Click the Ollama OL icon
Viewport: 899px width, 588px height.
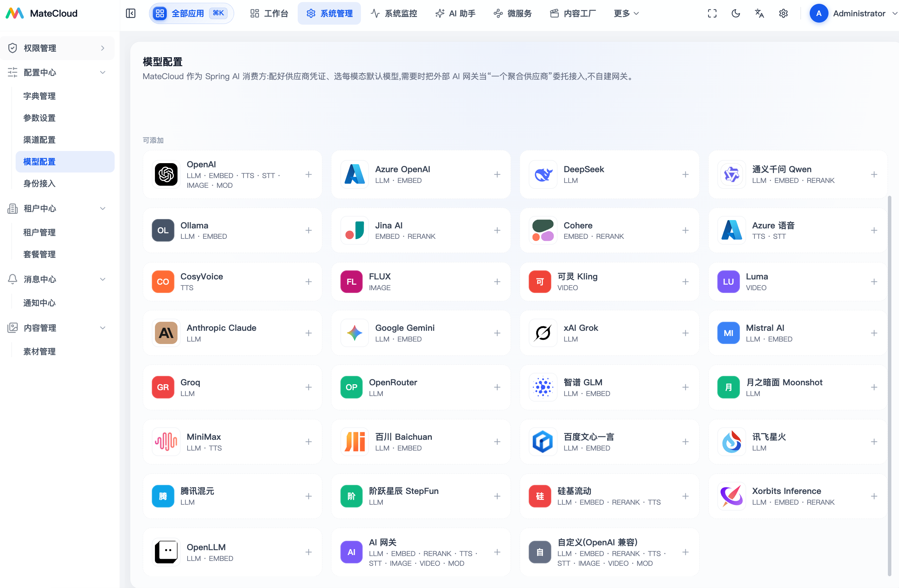click(163, 230)
